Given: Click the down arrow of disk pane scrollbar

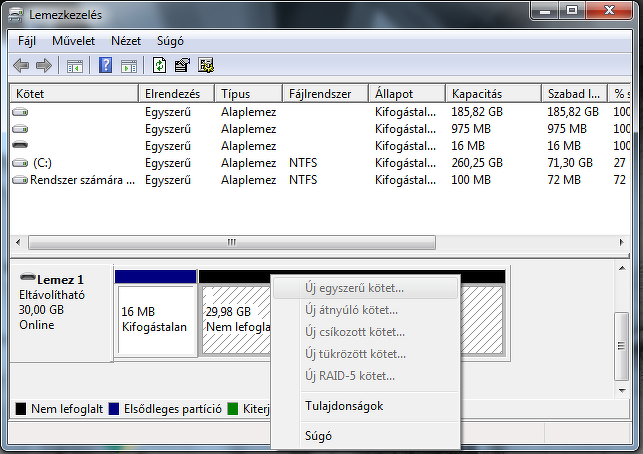Looking at the screenshot, I should tap(622, 390).
